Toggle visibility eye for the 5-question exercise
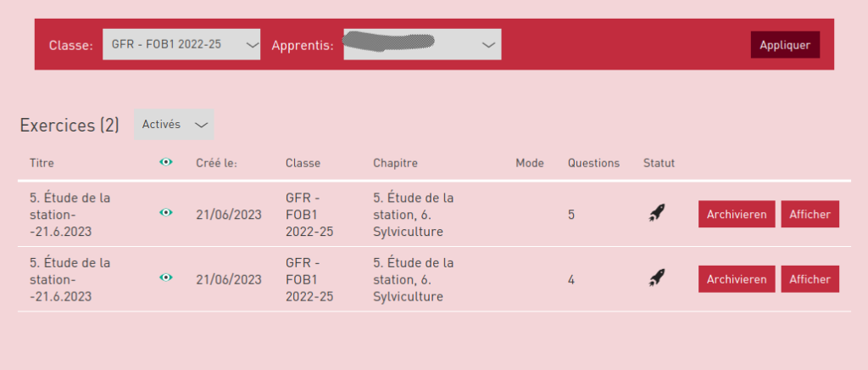 click(x=166, y=214)
